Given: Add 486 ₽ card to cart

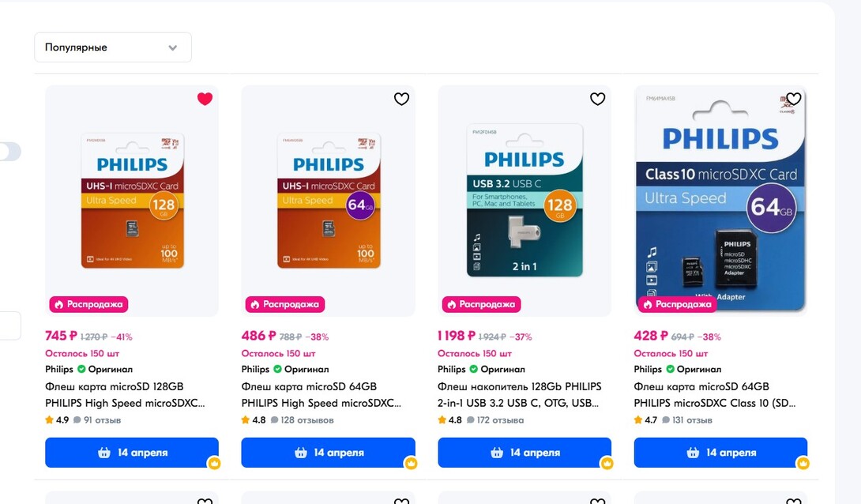Looking at the screenshot, I should (328, 453).
